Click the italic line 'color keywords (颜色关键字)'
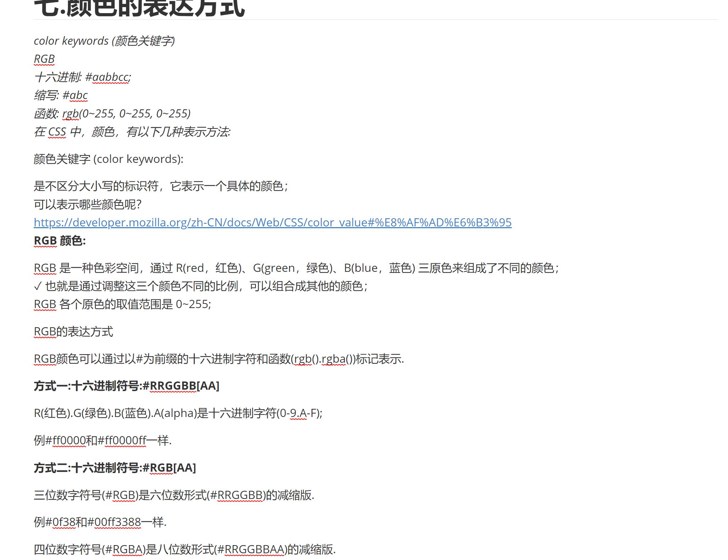 104,41
